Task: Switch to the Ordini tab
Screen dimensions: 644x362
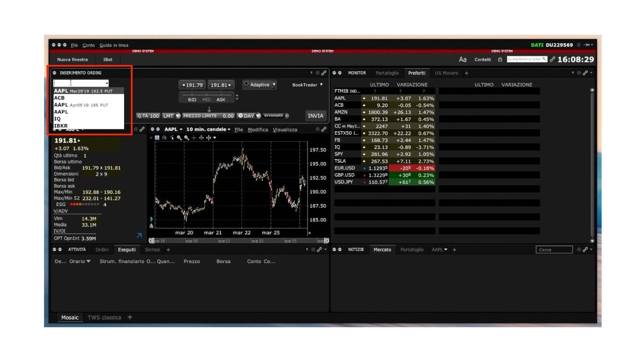Action: (x=102, y=250)
